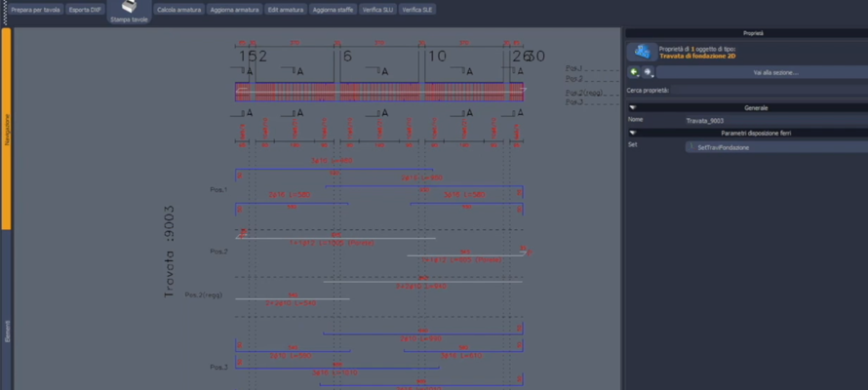Click the Pos.3 label left of the lower bars
Viewport: 868px width, 390px height.
click(x=218, y=368)
